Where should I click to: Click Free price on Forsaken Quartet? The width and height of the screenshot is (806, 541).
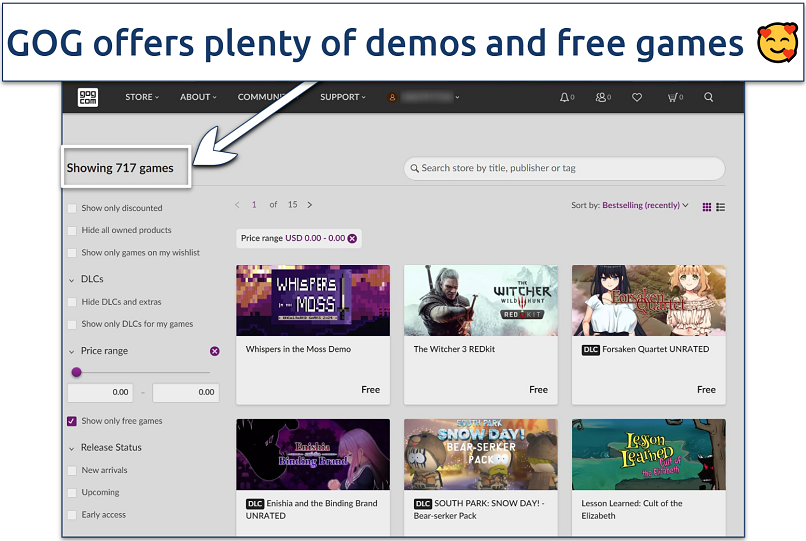coord(706,390)
